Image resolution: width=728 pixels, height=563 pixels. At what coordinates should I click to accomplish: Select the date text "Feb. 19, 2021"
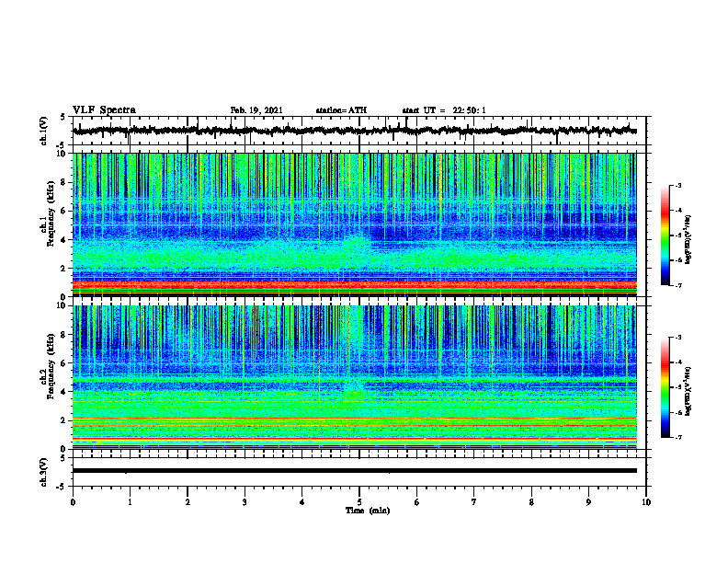click(x=256, y=110)
